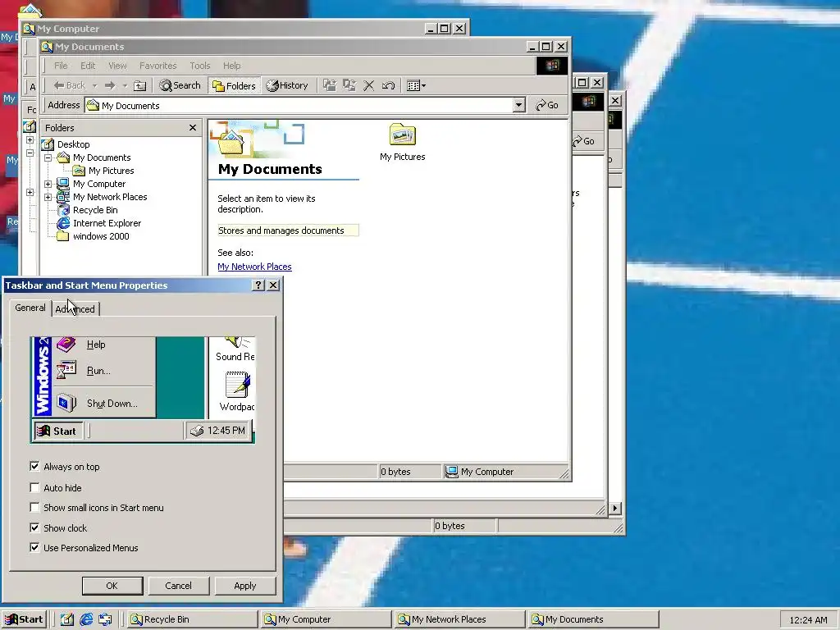Screen dimensions: 840x630
Task: Open the Edit menu
Action: (x=88, y=66)
